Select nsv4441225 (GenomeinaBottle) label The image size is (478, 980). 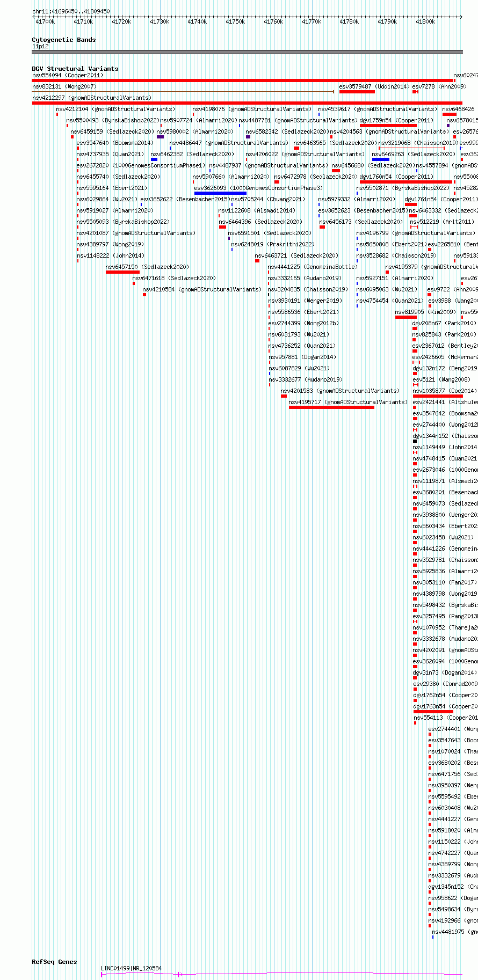coord(313,267)
